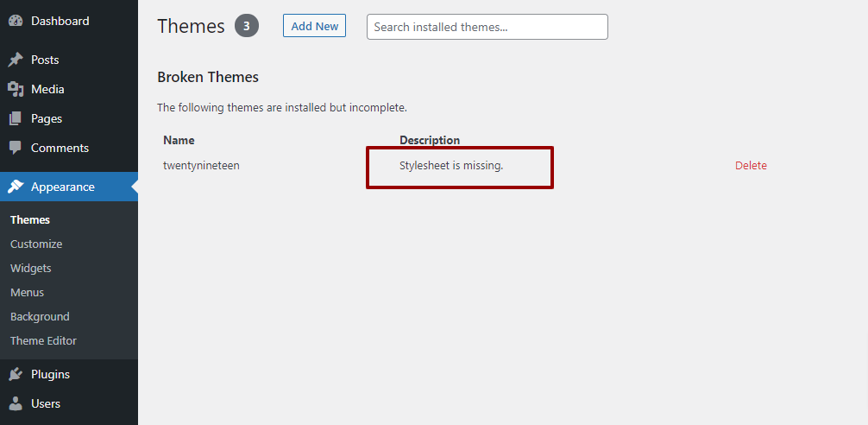The height and width of the screenshot is (425, 868).
Task: Select the Themes submenu item
Action: [x=30, y=220]
